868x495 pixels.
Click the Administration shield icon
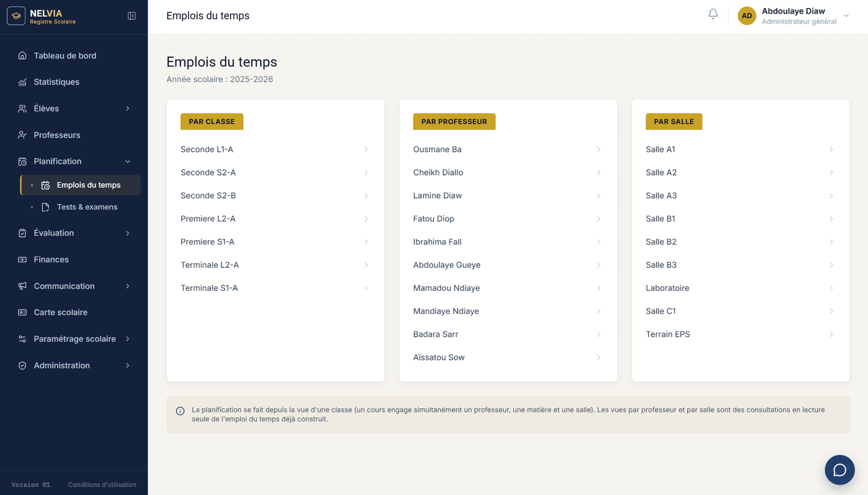(22, 365)
